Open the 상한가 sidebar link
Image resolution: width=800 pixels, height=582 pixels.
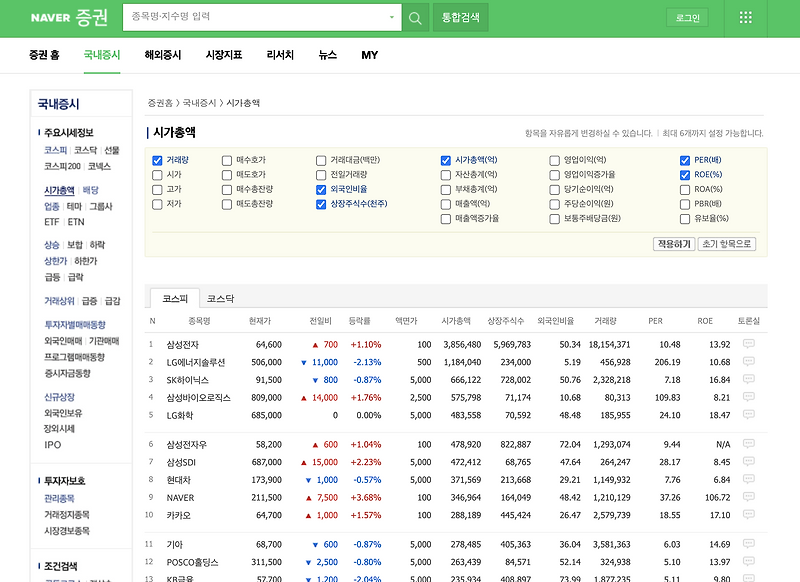tap(56, 261)
